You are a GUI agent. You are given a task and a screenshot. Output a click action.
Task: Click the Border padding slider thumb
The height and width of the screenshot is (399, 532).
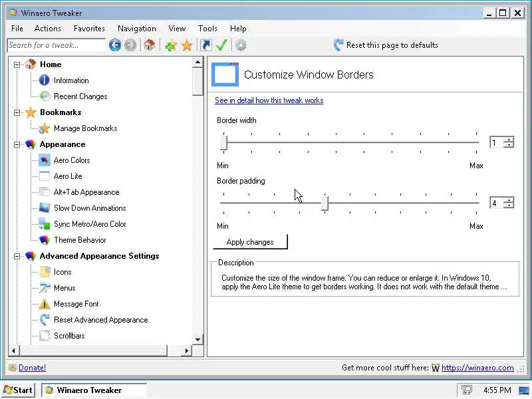pos(325,203)
